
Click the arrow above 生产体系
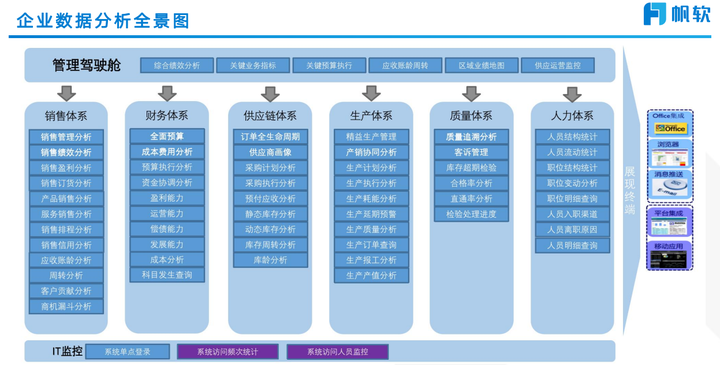pos(371,93)
